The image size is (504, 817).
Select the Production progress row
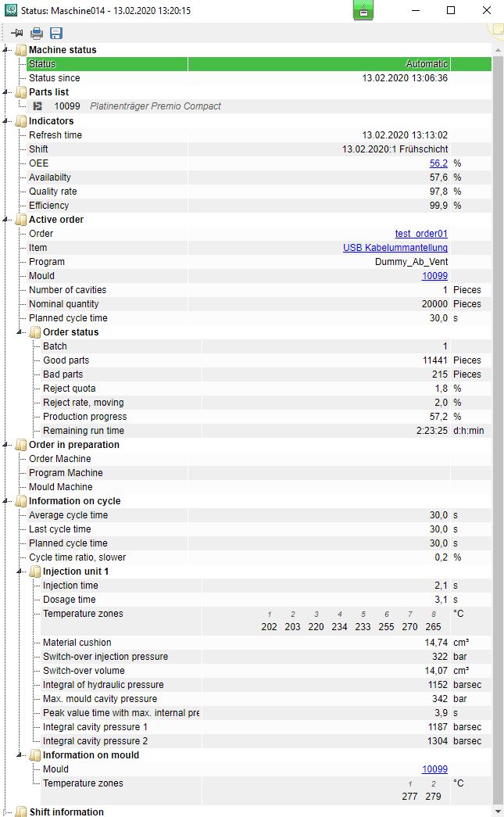[x=266, y=417]
